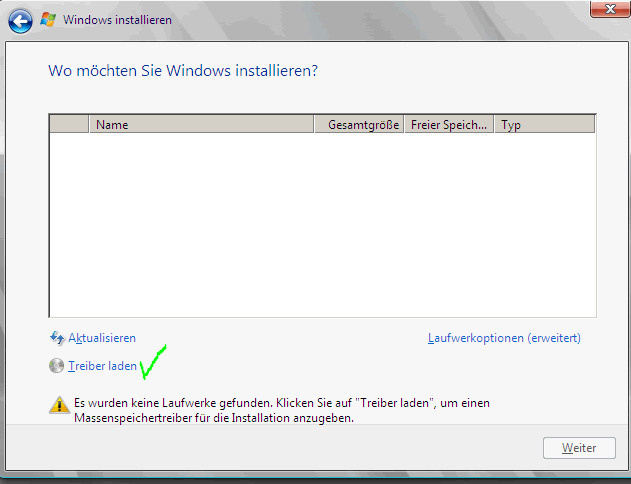The height and width of the screenshot is (484, 631).
Task: Click the Aktualisieren refresh arrows icon
Action: pyautogui.click(x=57, y=338)
